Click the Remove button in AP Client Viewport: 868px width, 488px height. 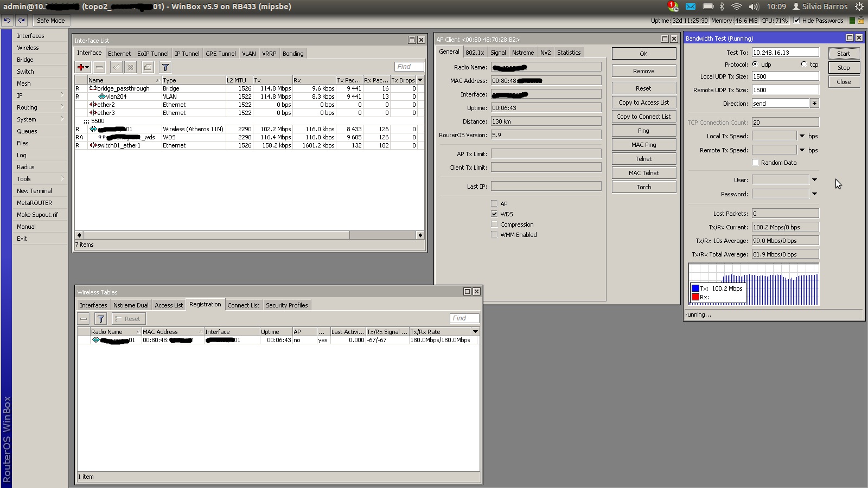[x=644, y=71]
